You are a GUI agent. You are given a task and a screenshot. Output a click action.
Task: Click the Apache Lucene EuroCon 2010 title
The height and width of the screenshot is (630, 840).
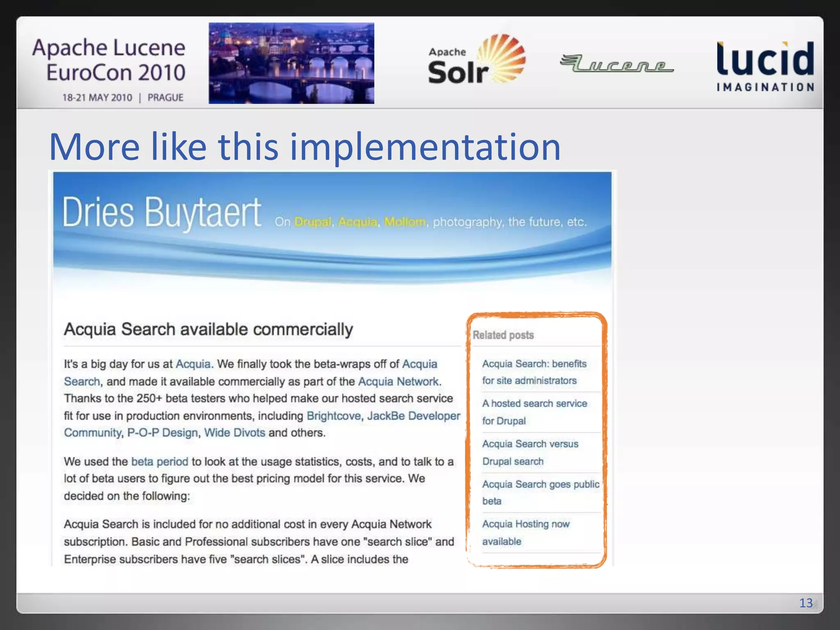pyautogui.click(x=109, y=60)
